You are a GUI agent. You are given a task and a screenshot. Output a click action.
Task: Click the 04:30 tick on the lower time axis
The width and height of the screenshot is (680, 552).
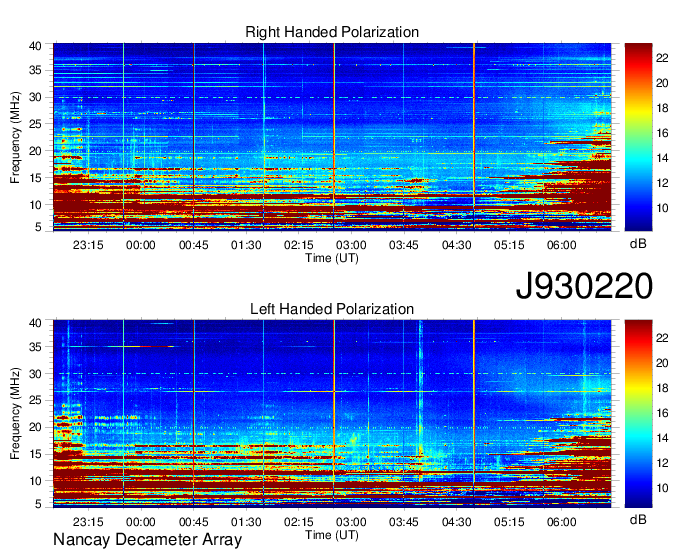[x=456, y=522]
